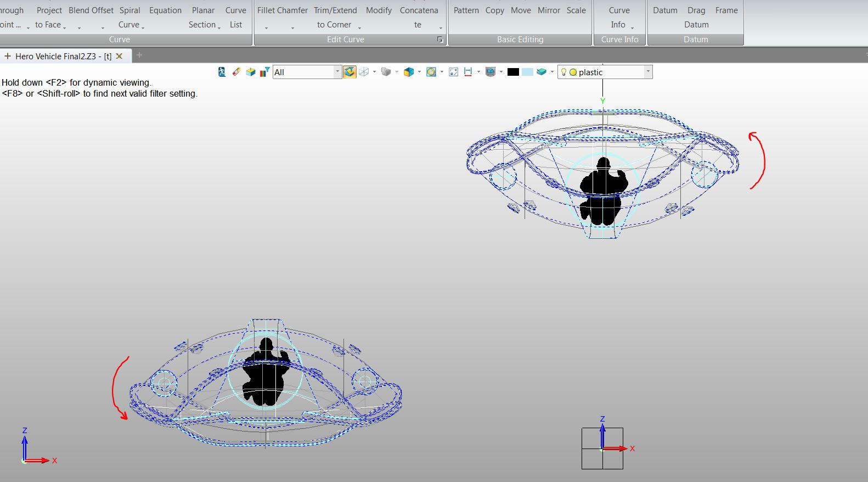Select the Mirror tool
868x482 pixels.
point(549,10)
